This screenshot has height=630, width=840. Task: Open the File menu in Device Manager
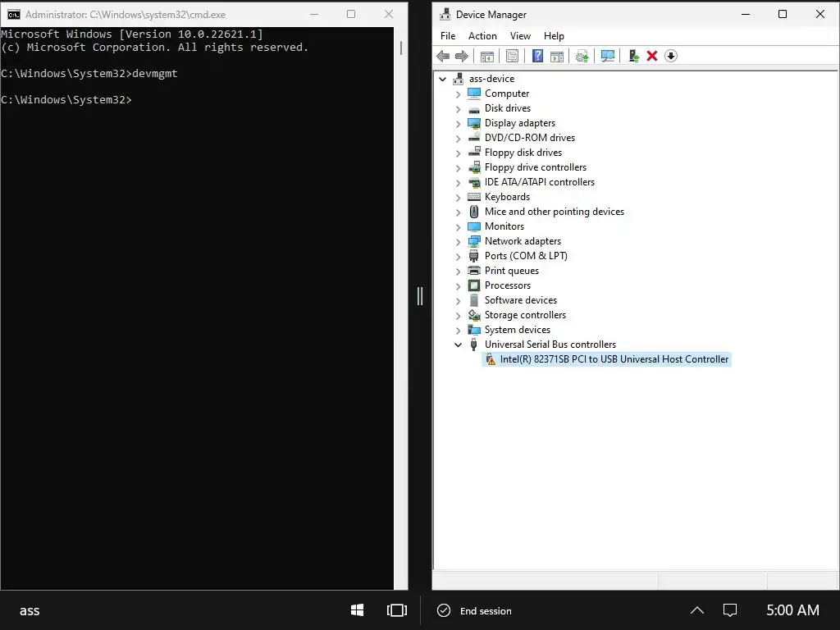pyautogui.click(x=448, y=36)
